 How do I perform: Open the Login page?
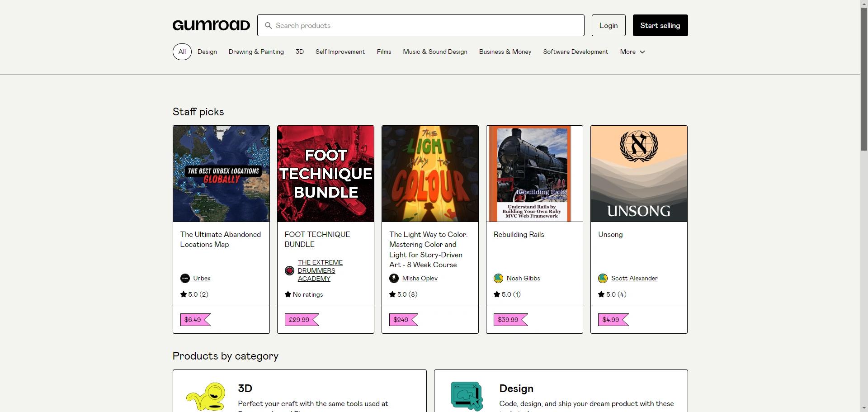pyautogui.click(x=609, y=25)
